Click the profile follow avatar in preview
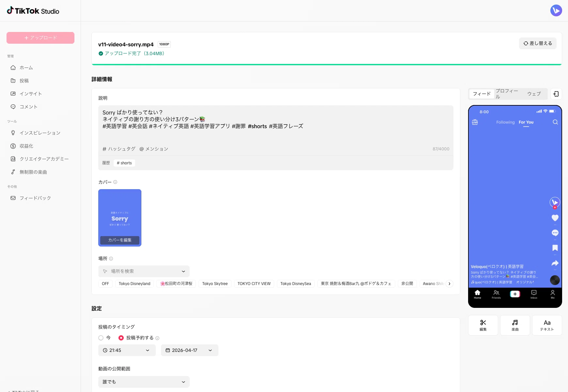Image resolution: width=568 pixels, height=392 pixels. [555, 203]
